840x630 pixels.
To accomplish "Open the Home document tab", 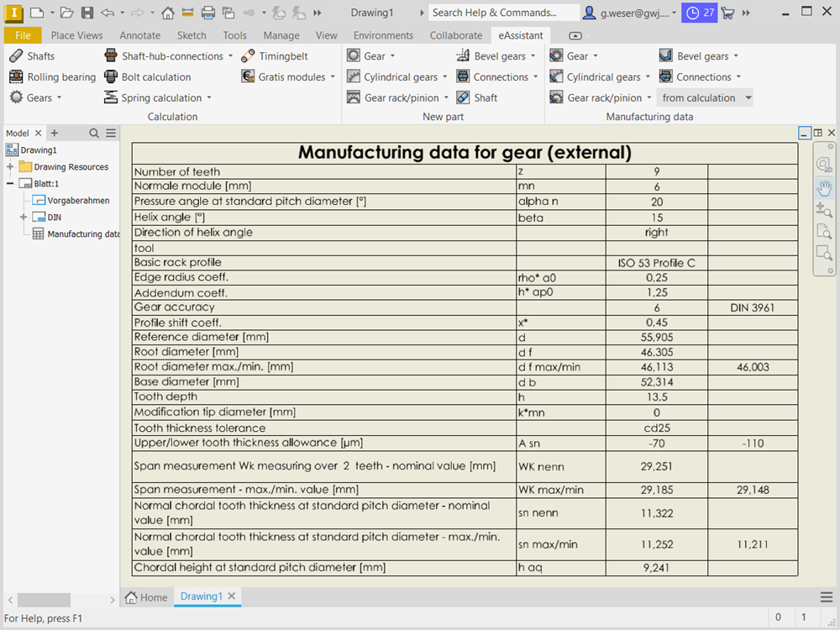I will 146,597.
